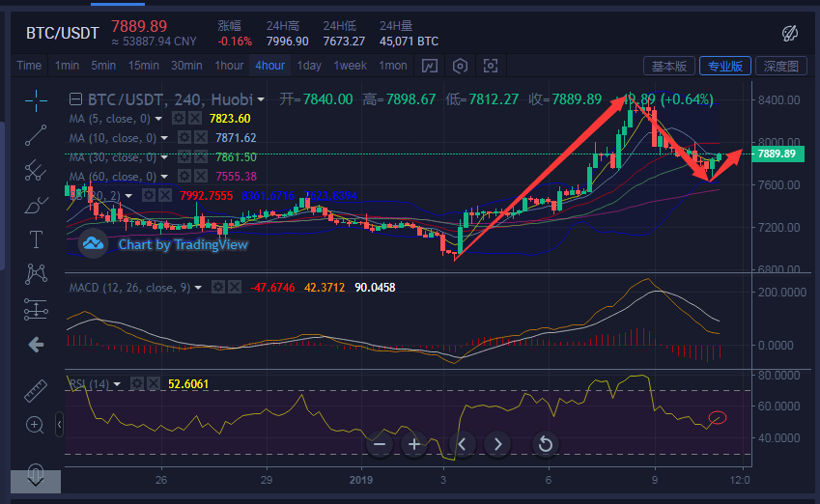Open the RSI (14) dropdown arrow

coord(117,384)
